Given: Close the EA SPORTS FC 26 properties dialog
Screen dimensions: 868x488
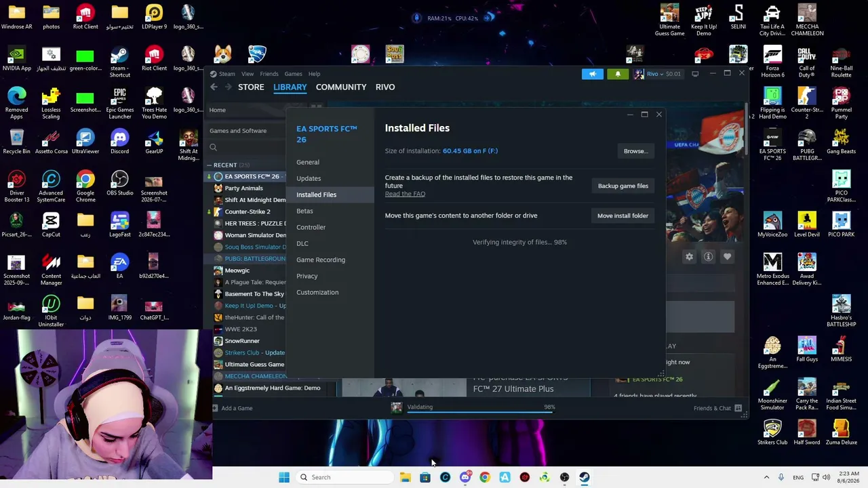Looking at the screenshot, I should [658, 115].
